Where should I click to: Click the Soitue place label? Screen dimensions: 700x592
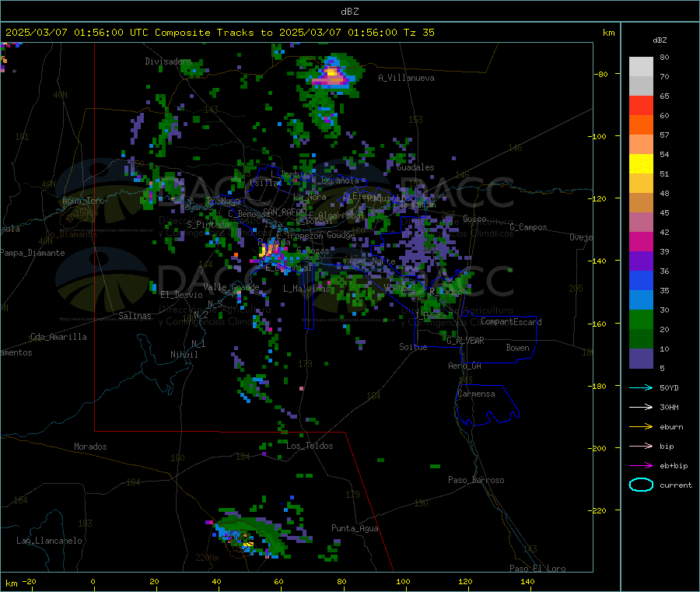point(413,347)
